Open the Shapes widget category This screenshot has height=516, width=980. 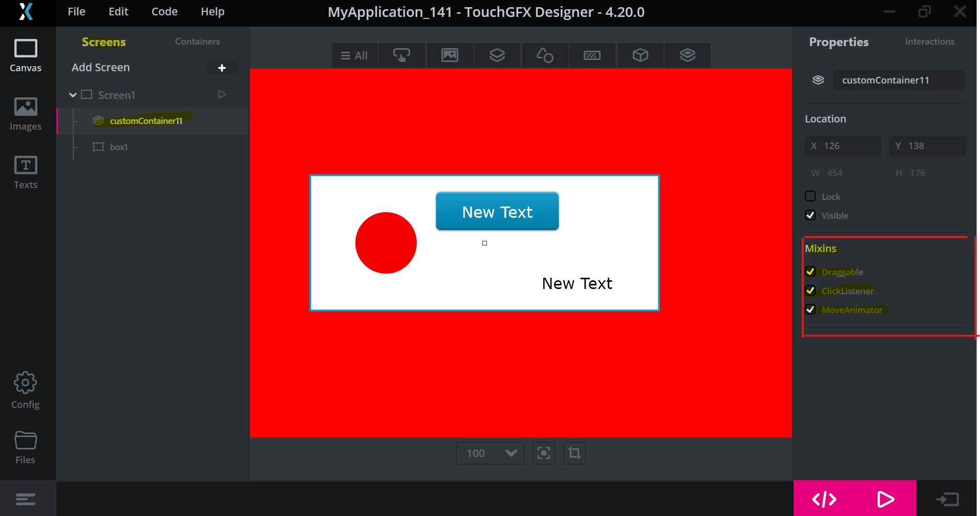tap(545, 55)
